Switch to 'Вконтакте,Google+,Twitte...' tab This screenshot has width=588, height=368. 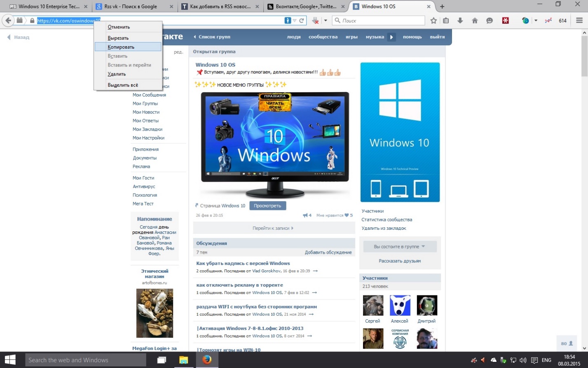tap(306, 7)
